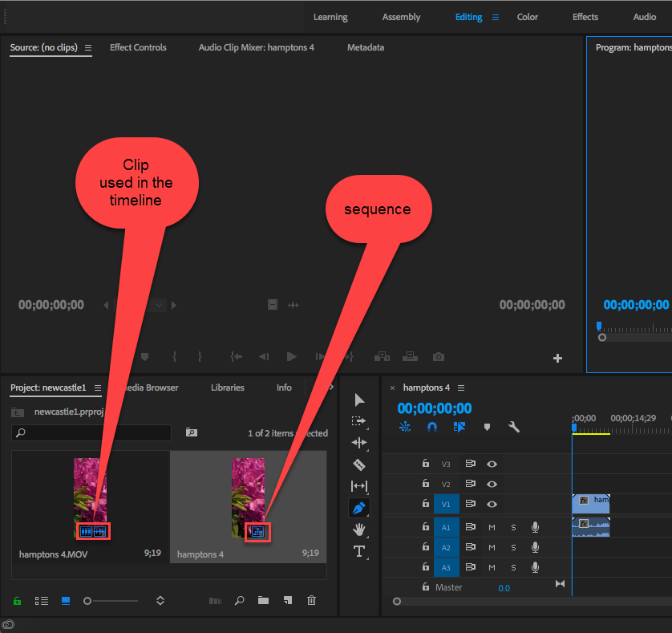
Task: Click the Drag Video Only filmstrip icon
Action: pos(273,305)
